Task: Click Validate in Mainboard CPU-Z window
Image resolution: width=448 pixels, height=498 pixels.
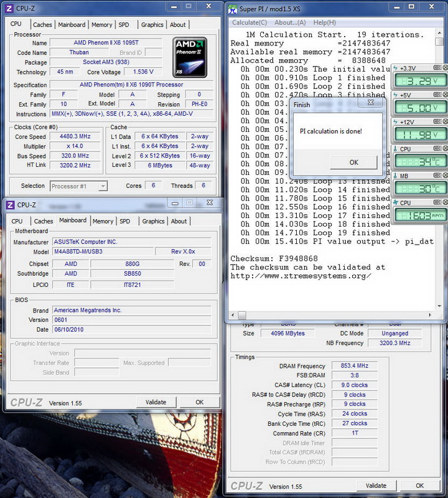Action: coord(156,402)
